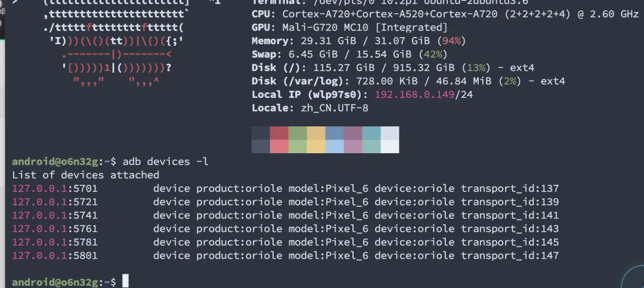Click the 'adb devices -l' command text
Image resolution: width=644 pixels, height=288 pixels.
pos(166,162)
